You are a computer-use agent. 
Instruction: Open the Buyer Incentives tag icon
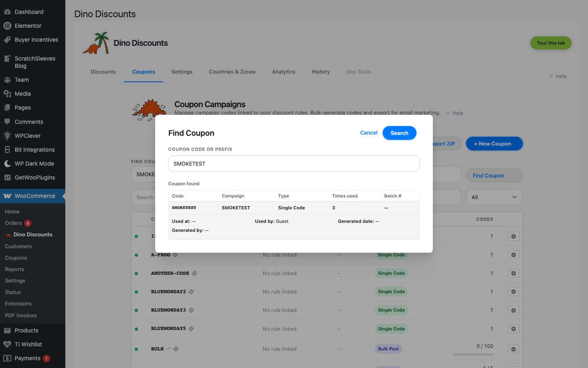(7, 40)
